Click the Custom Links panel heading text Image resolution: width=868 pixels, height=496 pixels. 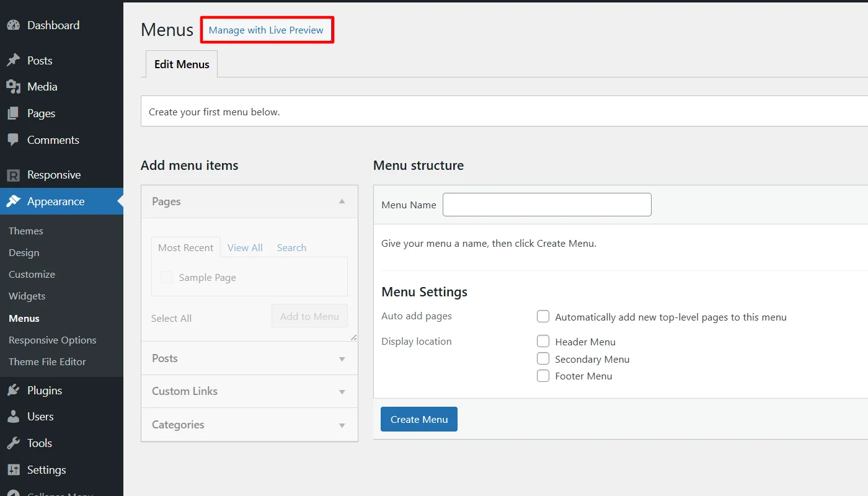pos(185,391)
